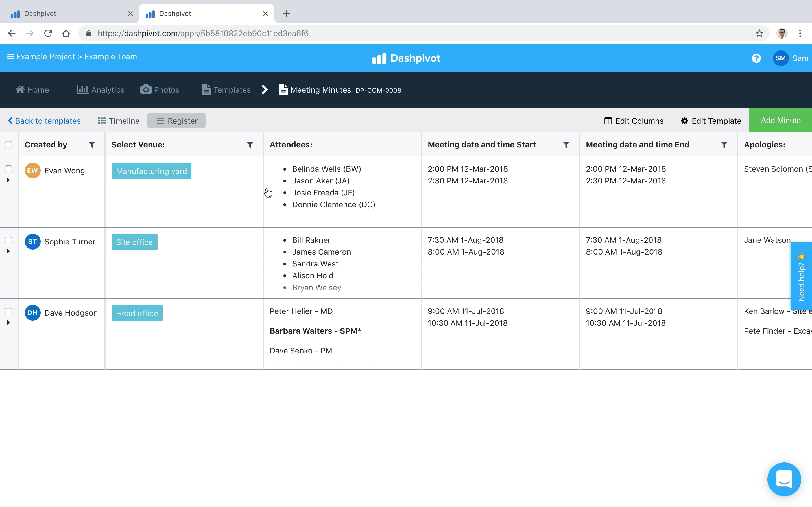Filter Meeting date and time Start

(566, 145)
